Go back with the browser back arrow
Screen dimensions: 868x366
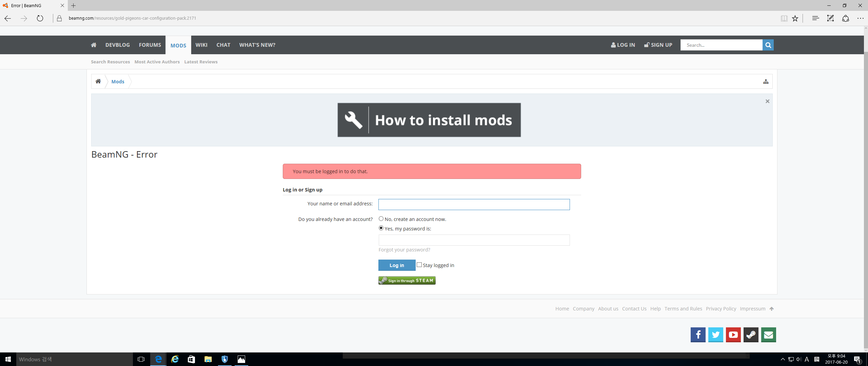click(8, 18)
